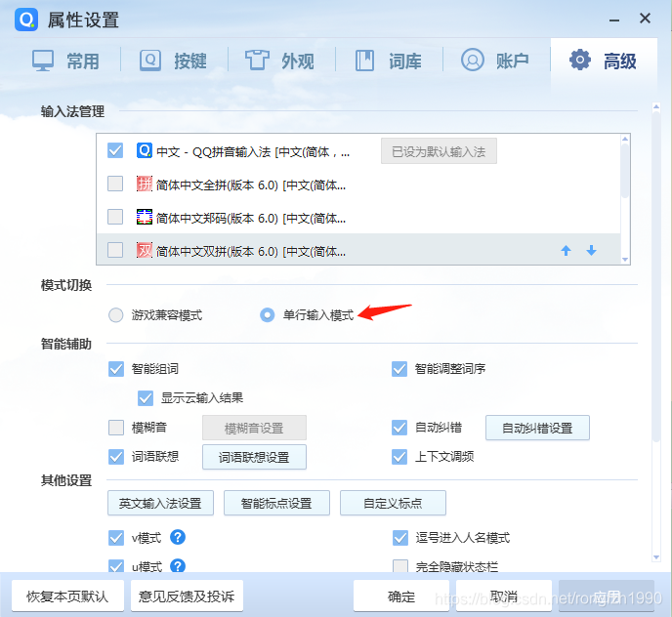Screen dimensions: 672x617
Task: Open 词语联想设置 dialog
Action: point(254,457)
